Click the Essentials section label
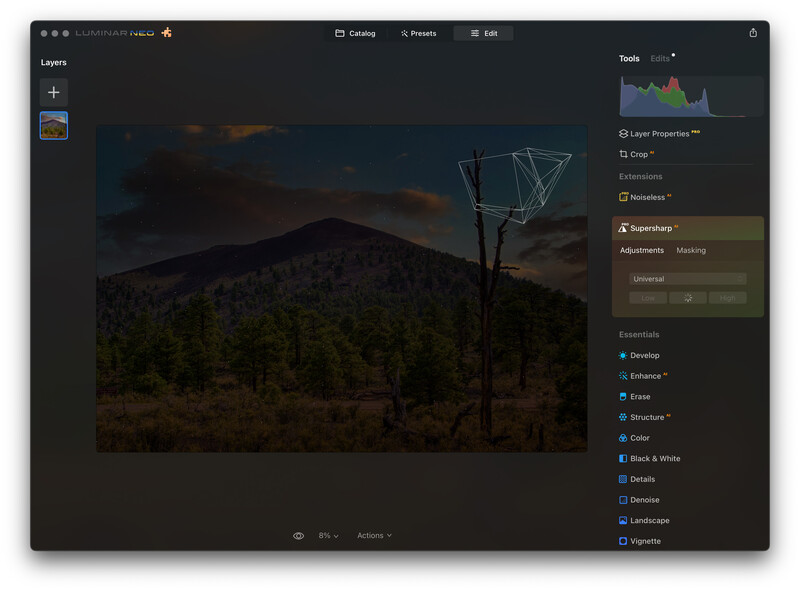This screenshot has height=591, width=800. tap(639, 335)
